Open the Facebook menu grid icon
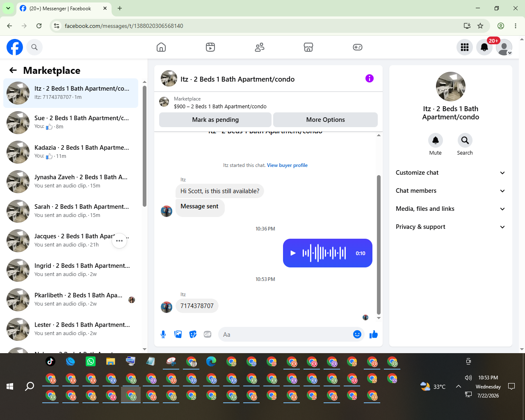Screen dimensions: 525x420 465,47
